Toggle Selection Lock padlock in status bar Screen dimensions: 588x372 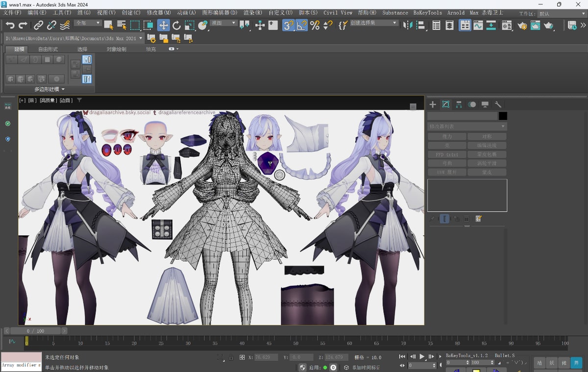pyautogui.click(x=231, y=357)
